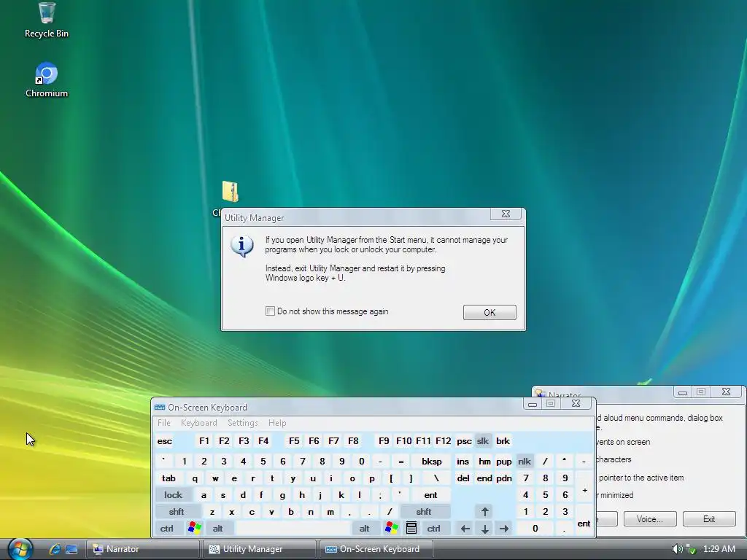Toggle the left shft key
Image resolution: width=747 pixels, height=560 pixels.
177,511
